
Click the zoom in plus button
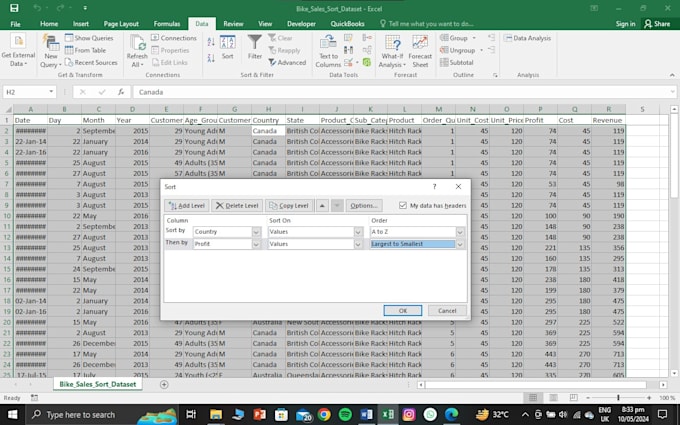click(x=649, y=398)
